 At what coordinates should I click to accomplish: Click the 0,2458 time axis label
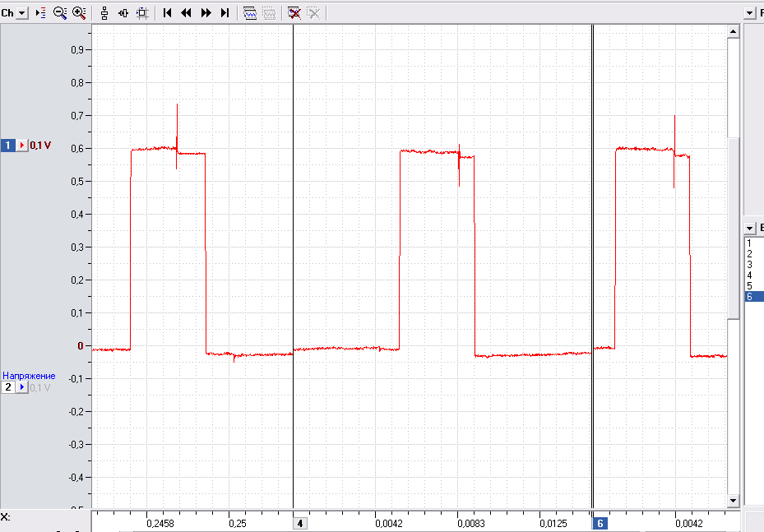[160, 524]
